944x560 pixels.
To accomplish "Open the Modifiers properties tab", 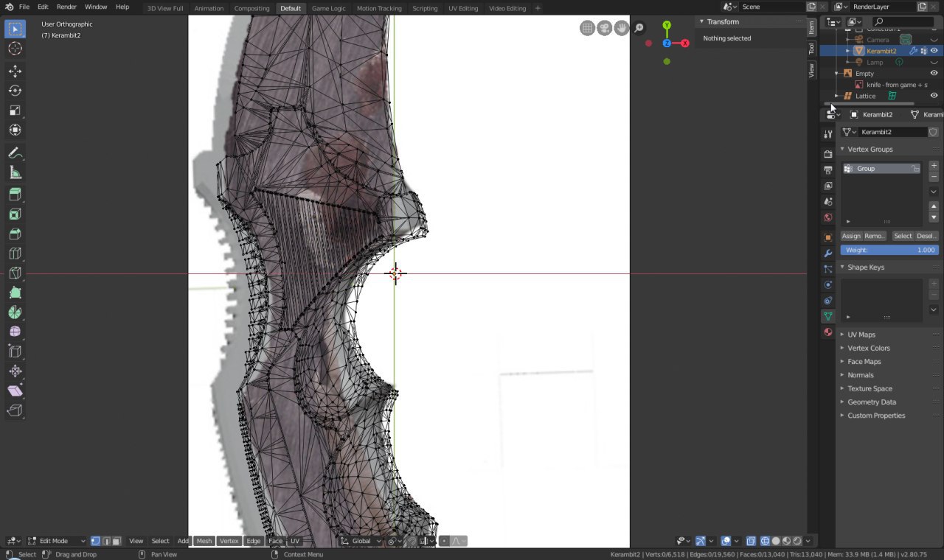I will (828, 253).
